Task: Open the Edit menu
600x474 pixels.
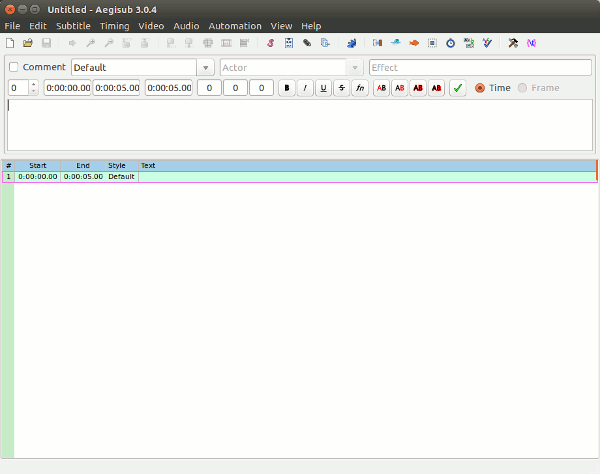Action: pyautogui.click(x=38, y=26)
